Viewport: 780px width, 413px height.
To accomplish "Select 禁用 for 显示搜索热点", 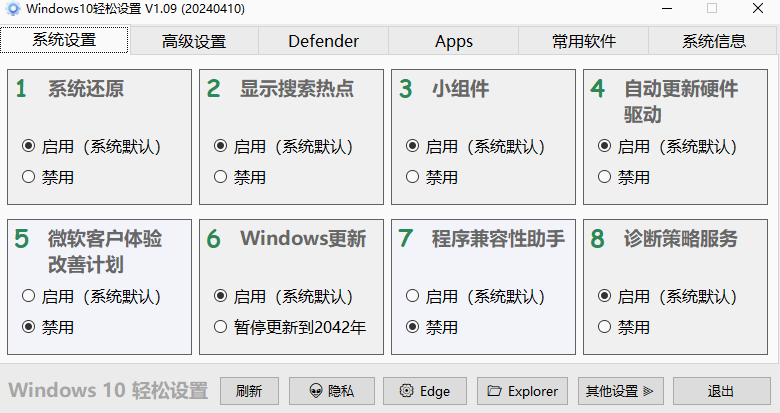I will (x=221, y=177).
